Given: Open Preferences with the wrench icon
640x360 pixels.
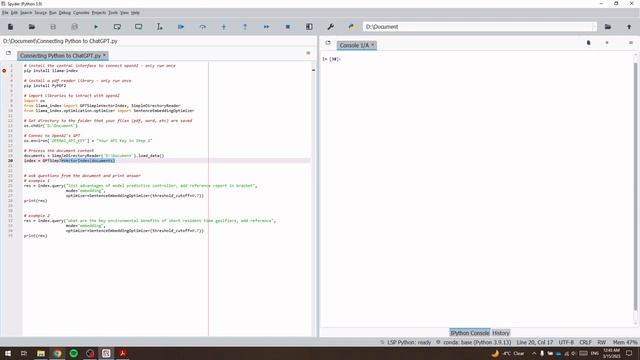Looking at the screenshot, I should (331, 27).
